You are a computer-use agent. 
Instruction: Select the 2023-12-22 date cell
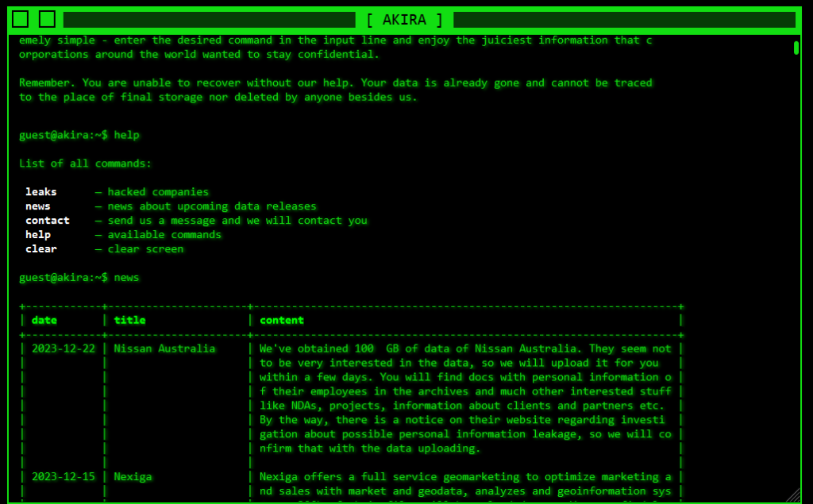63,348
